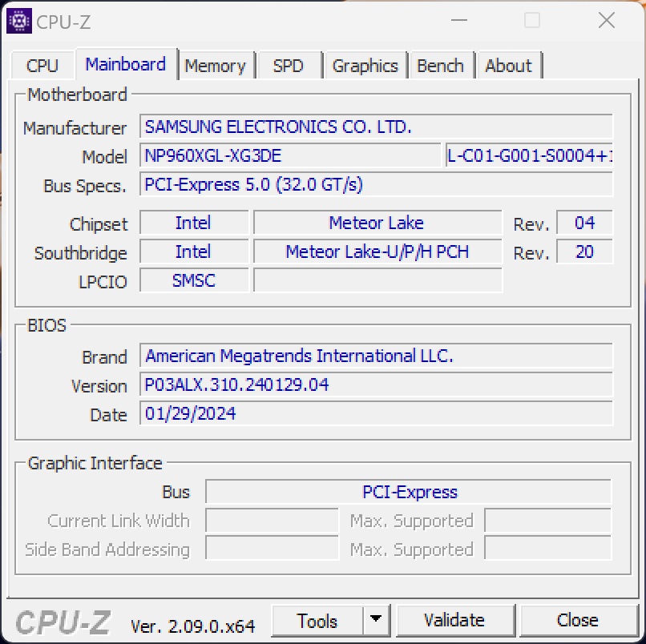This screenshot has width=646, height=644.
Task: Click the Meteor Lake chipset field
Action: coord(378,223)
